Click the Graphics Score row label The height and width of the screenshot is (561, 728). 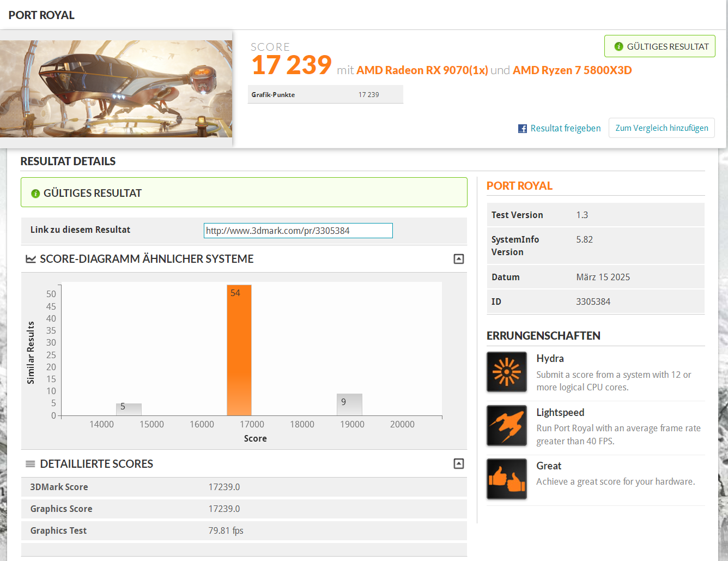click(x=61, y=509)
